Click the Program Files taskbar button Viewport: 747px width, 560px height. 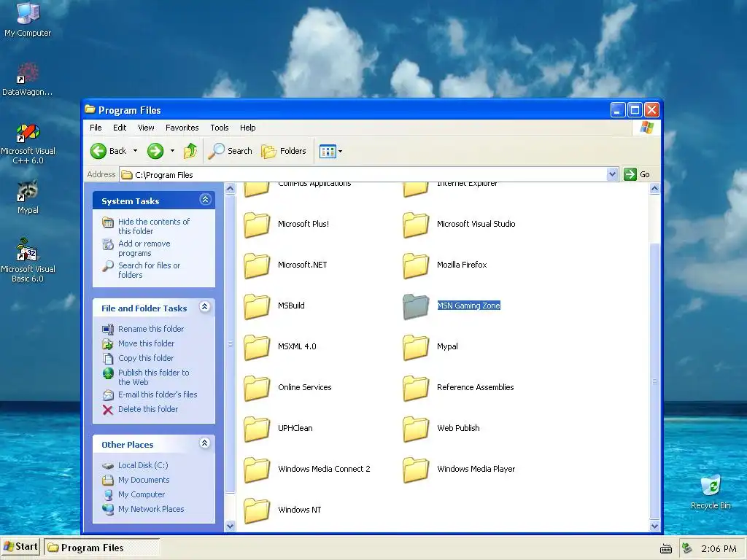tap(102, 548)
